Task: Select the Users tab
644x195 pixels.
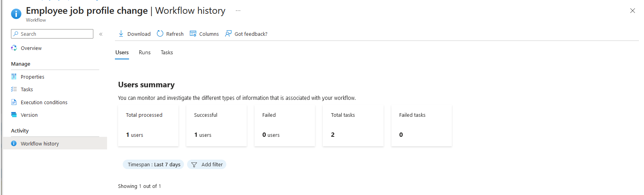Action: 122,52
